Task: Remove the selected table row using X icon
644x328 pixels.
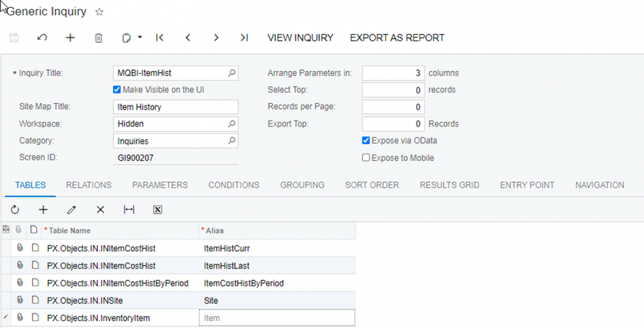Action: [100, 209]
